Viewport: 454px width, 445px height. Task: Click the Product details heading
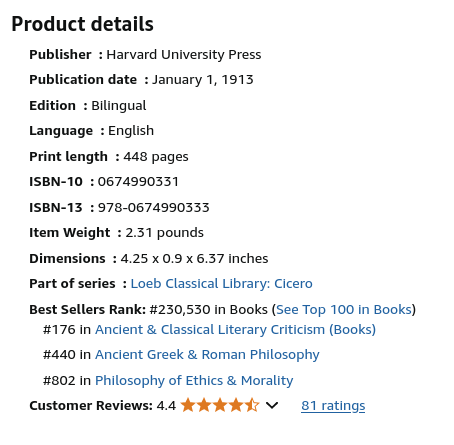point(82,24)
